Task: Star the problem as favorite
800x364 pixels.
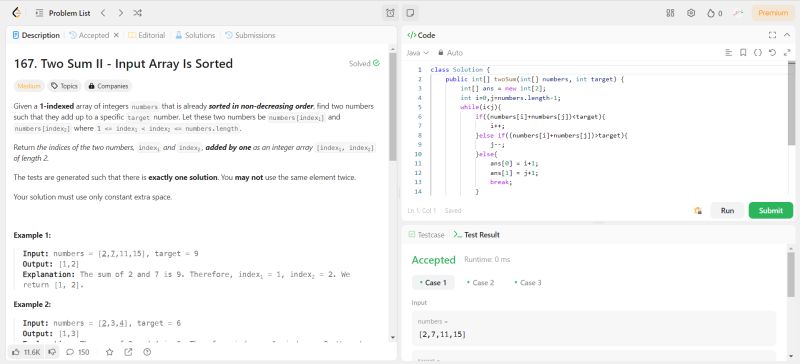Action: click(x=109, y=352)
